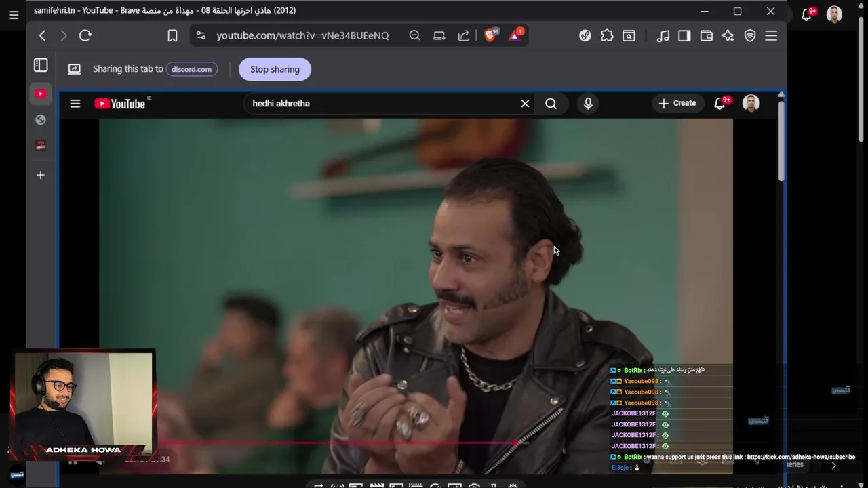Viewport: 868px width, 488px height.
Task: Click the right chevron next to series
Action: (833, 465)
